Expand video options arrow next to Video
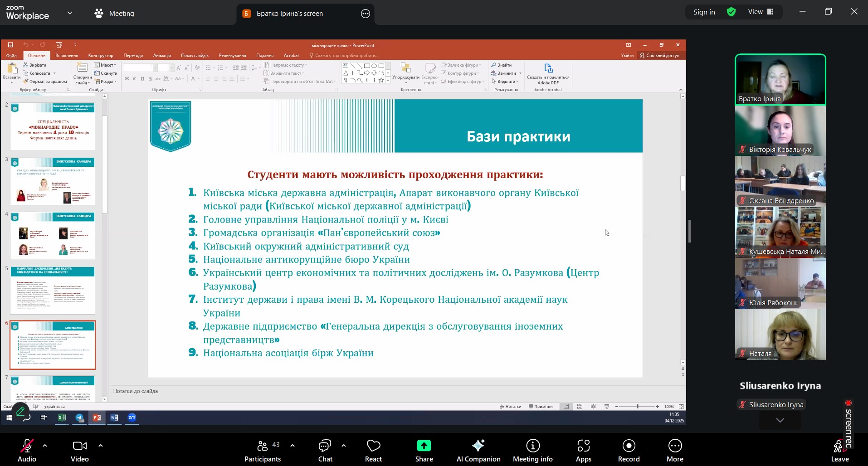The height and width of the screenshot is (466, 868). point(101,446)
